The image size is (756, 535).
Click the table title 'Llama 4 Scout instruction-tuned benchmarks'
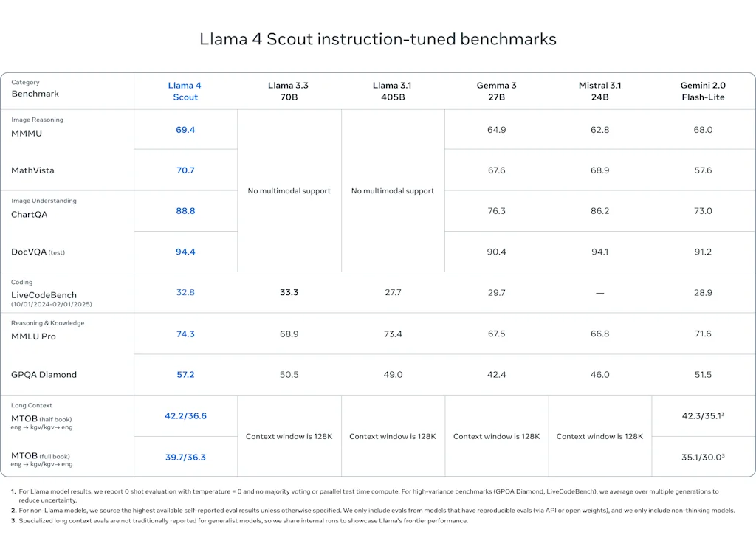click(378, 39)
